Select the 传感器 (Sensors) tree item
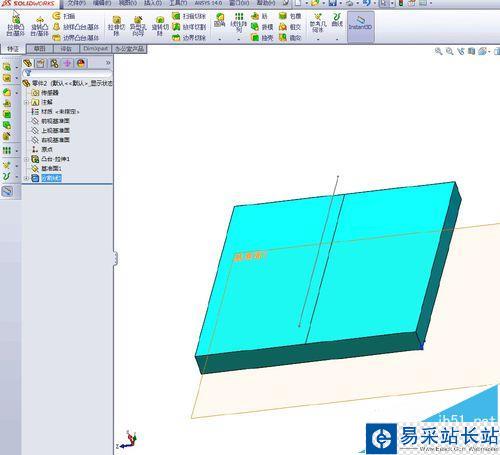Image resolution: width=500 pixels, height=455 pixels. tap(45, 93)
